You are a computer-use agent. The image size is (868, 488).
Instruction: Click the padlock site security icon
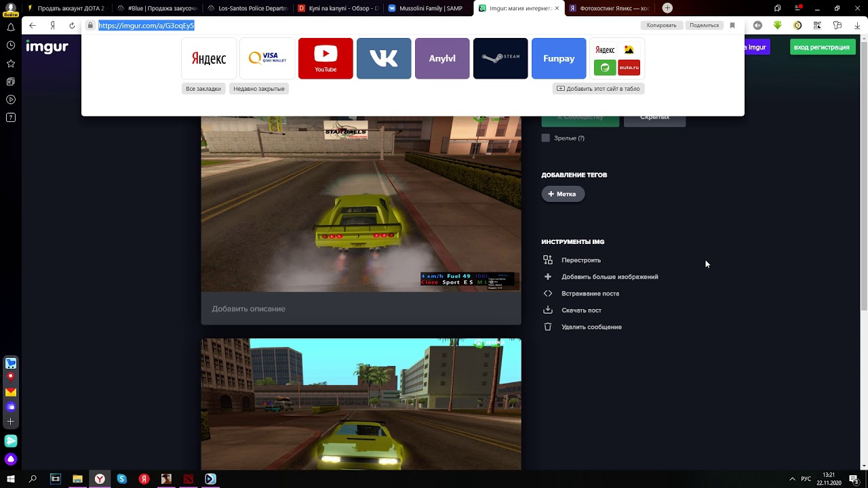click(90, 26)
